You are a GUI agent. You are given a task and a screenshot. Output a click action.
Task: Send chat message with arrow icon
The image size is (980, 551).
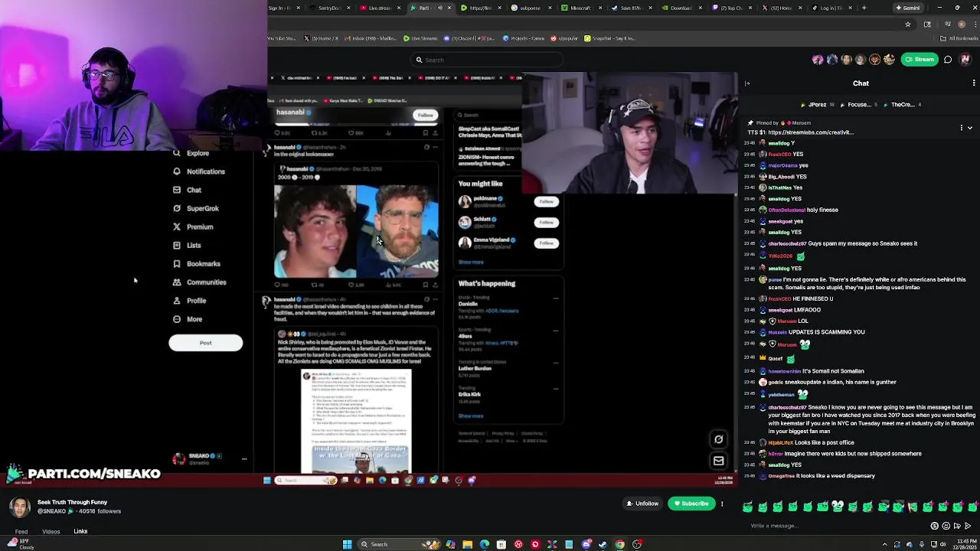point(968,526)
